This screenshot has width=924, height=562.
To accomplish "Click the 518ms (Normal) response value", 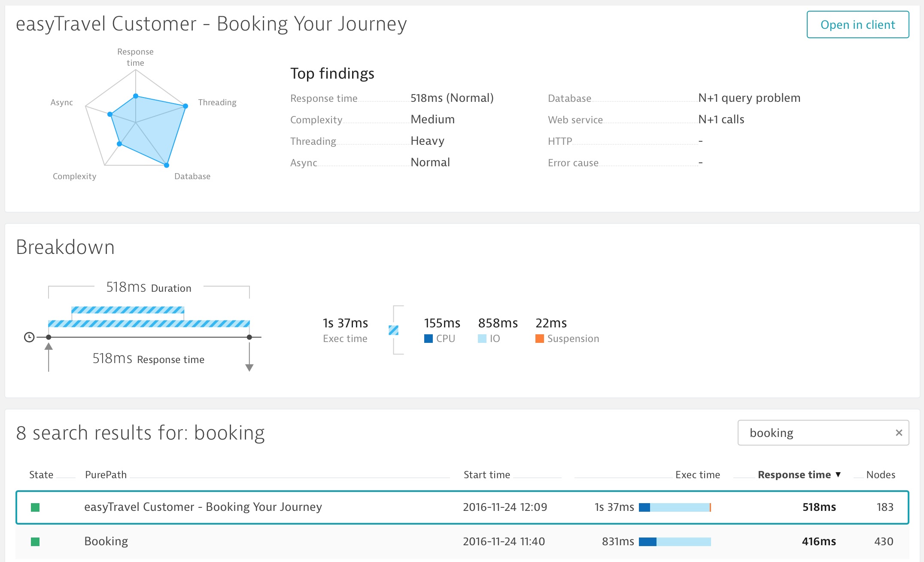I will click(452, 98).
